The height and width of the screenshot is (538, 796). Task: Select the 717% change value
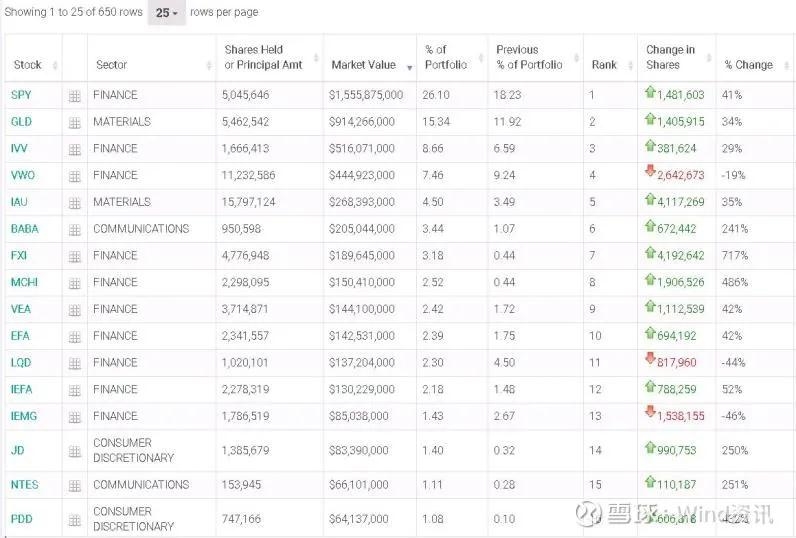click(x=735, y=256)
